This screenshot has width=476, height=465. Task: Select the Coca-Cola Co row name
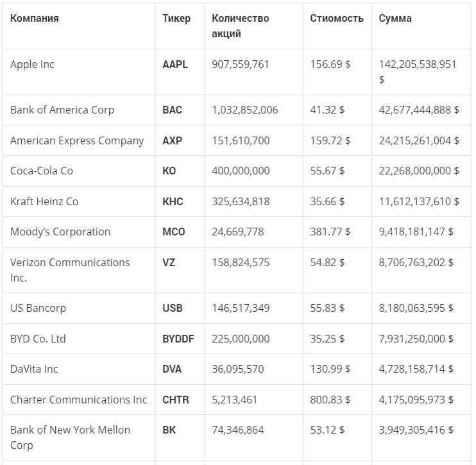click(42, 171)
